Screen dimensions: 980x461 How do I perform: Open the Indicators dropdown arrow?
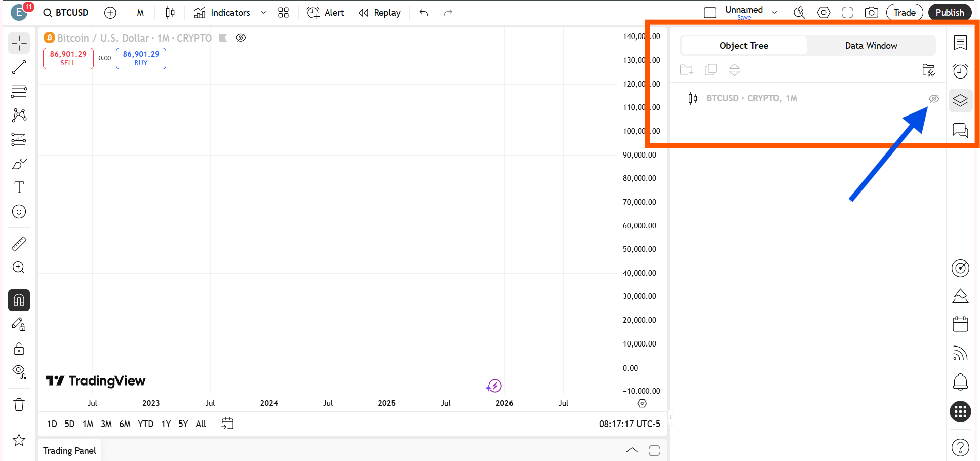coord(263,12)
